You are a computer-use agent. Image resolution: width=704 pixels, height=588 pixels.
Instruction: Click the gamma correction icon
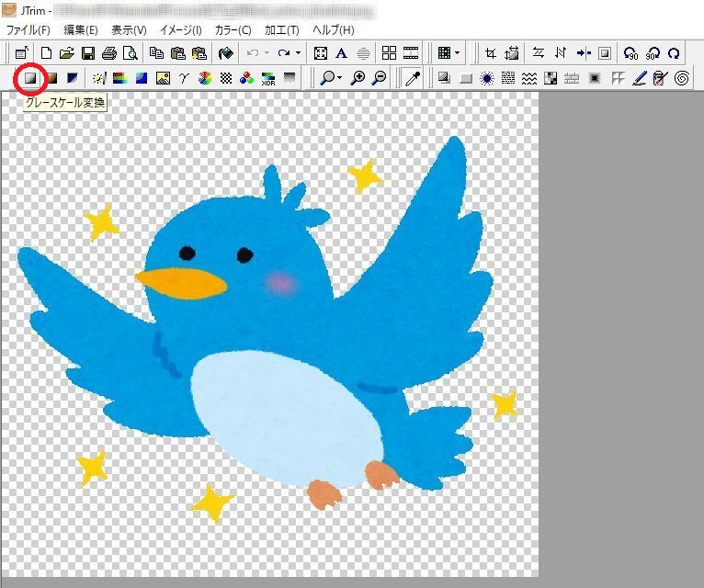click(x=184, y=79)
